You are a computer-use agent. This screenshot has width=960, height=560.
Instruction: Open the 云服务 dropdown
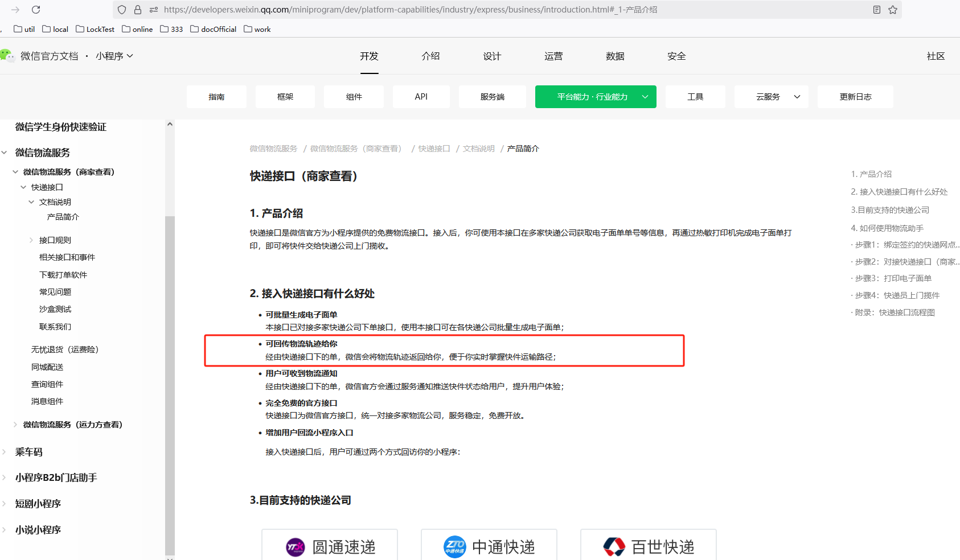click(x=772, y=97)
